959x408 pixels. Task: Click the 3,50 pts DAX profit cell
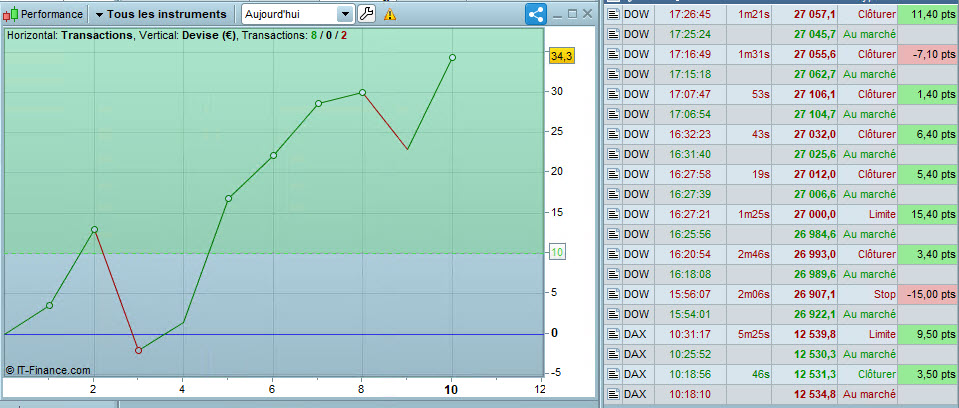(927, 374)
